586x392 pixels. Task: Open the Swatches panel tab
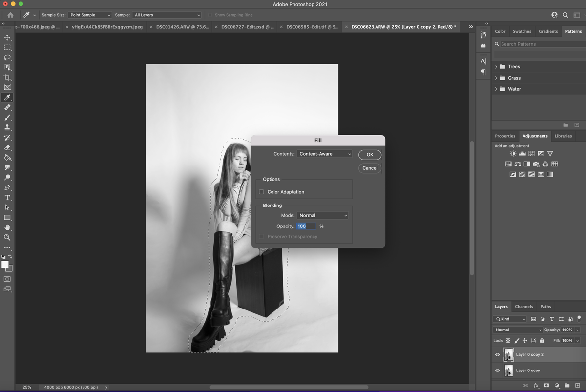pyautogui.click(x=522, y=31)
